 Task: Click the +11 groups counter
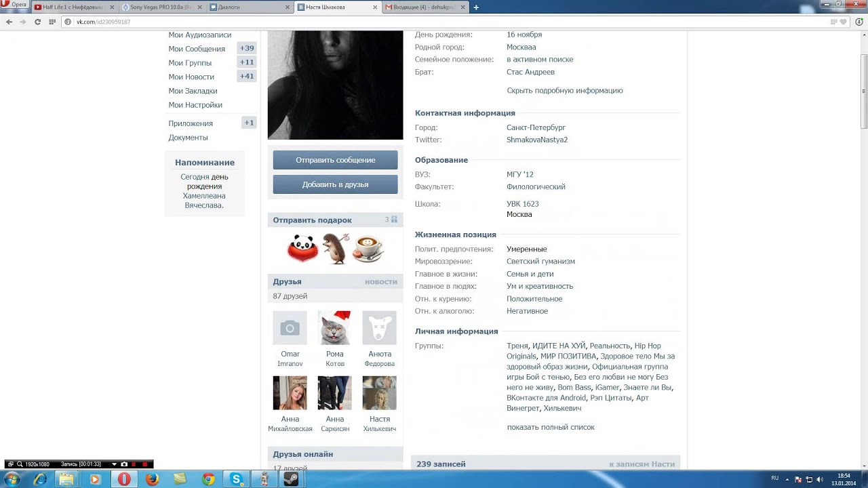247,62
